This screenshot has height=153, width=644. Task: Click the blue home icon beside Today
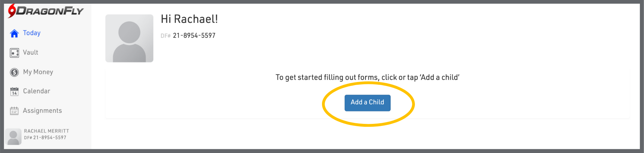click(14, 33)
